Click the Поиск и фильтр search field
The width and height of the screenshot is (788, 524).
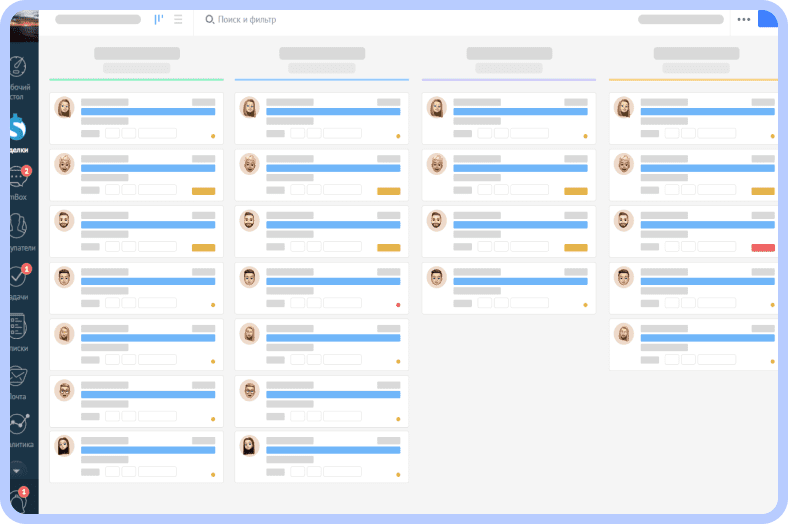click(241, 20)
